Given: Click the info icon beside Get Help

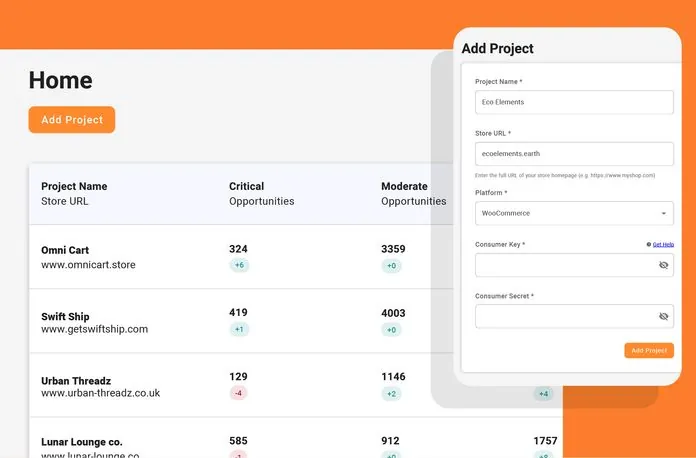Looking at the screenshot, I should tap(648, 244).
